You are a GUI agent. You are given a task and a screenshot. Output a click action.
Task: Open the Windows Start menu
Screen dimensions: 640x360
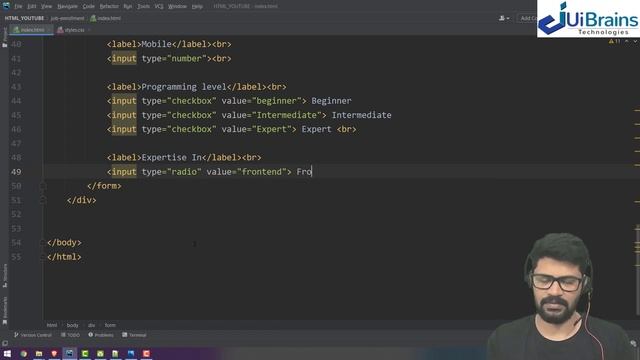coord(7,353)
